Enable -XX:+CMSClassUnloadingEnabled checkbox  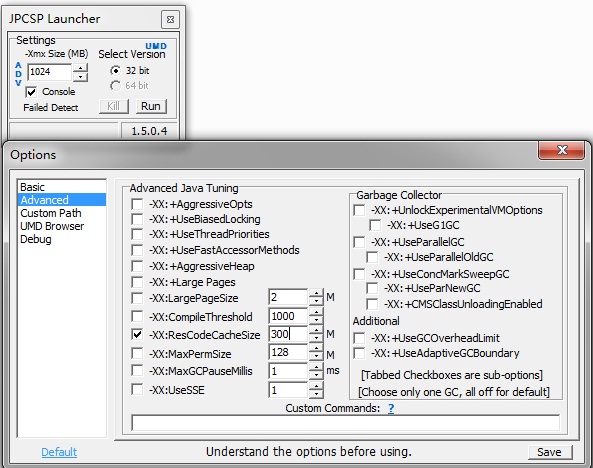[x=372, y=304]
